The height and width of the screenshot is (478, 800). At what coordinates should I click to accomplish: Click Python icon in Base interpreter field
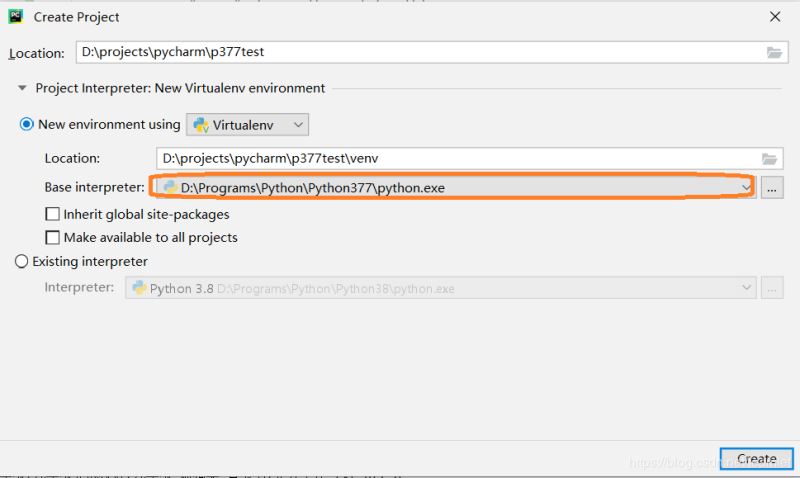[x=171, y=187]
